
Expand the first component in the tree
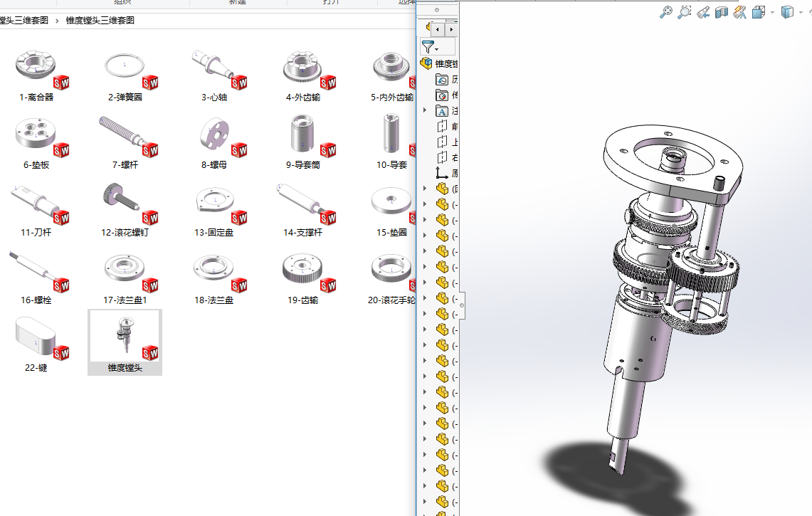point(426,189)
